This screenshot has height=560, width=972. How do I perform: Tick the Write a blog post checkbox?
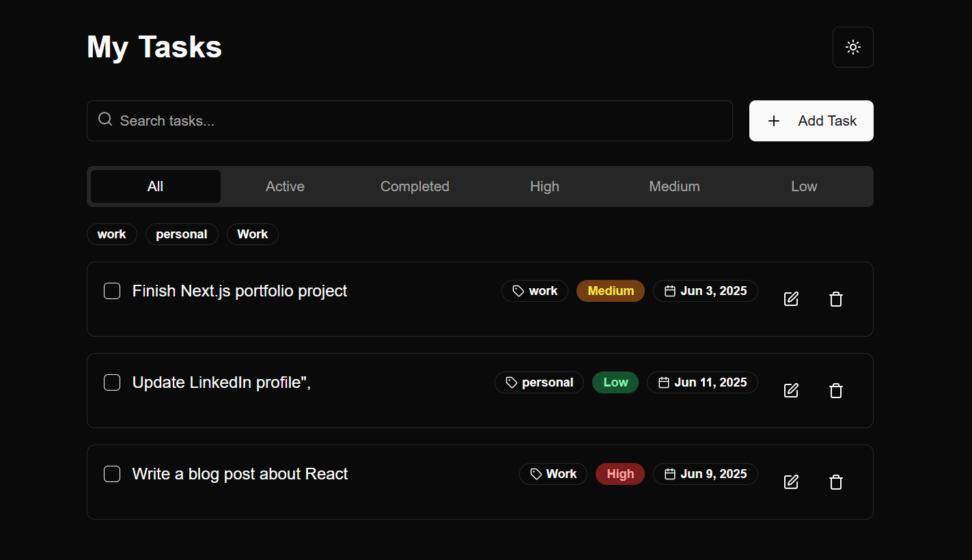tap(112, 474)
